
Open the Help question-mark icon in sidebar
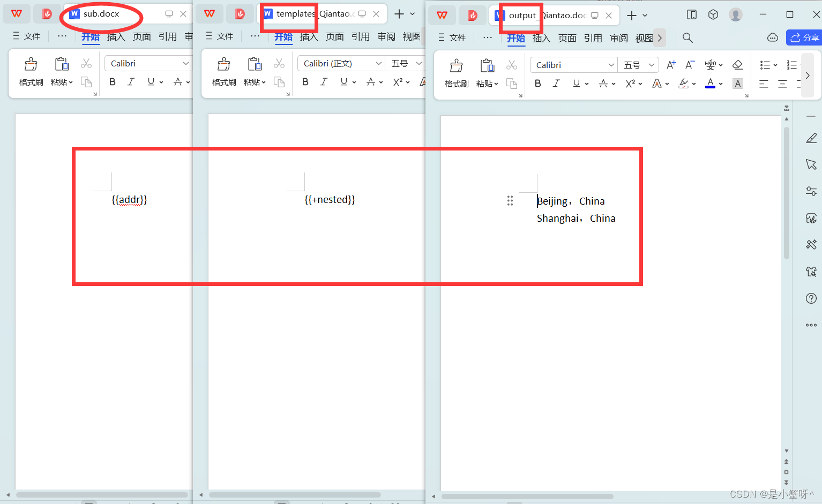811,298
